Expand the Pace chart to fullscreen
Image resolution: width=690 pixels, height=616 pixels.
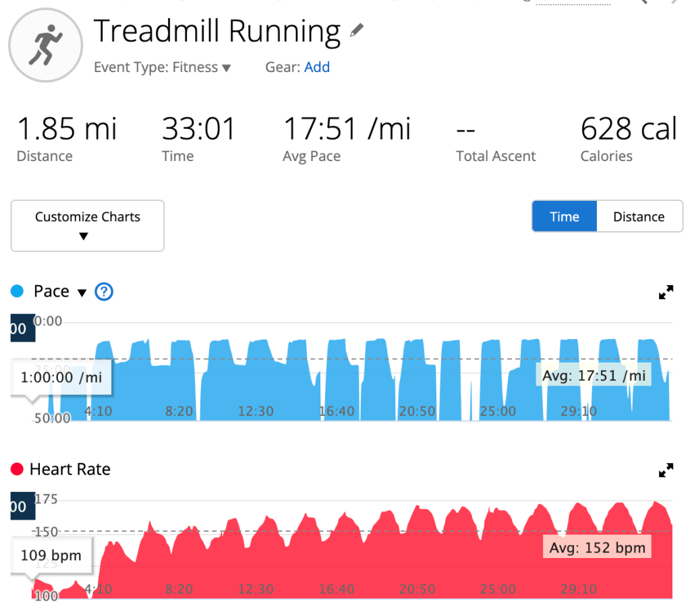coord(666,292)
